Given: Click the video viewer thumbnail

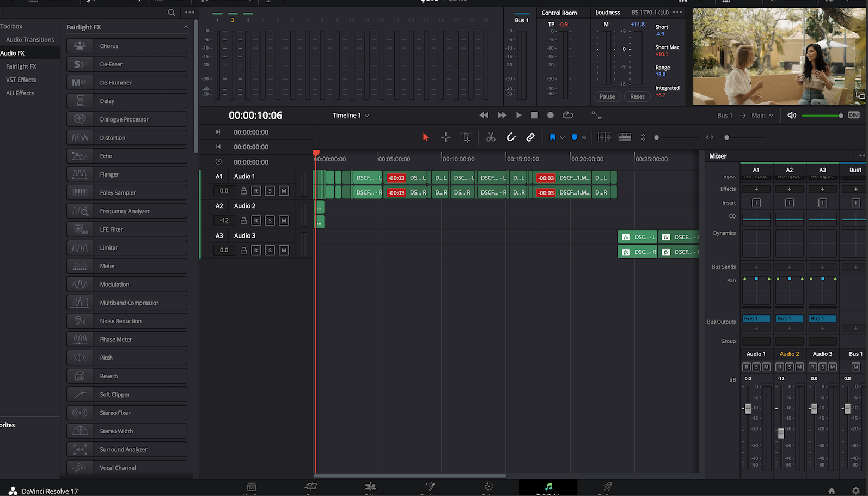Looking at the screenshot, I should 779,56.
